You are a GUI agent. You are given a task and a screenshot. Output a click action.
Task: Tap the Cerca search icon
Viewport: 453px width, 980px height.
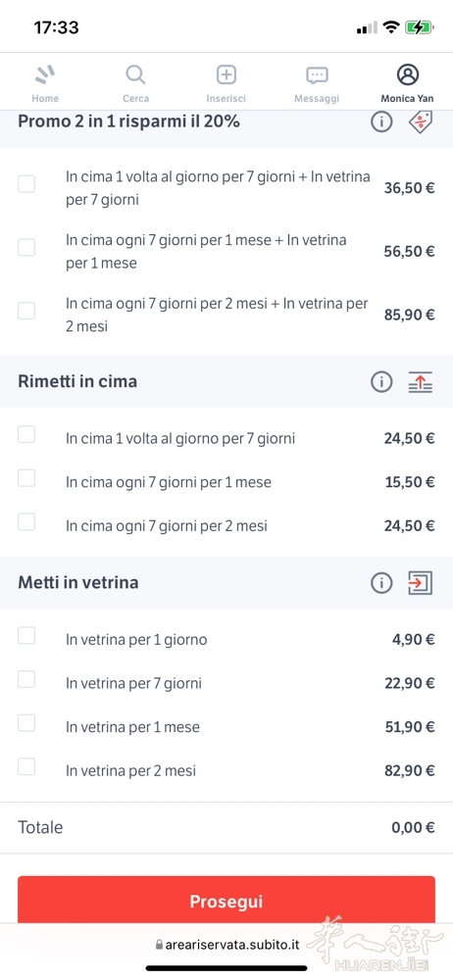pos(135,75)
